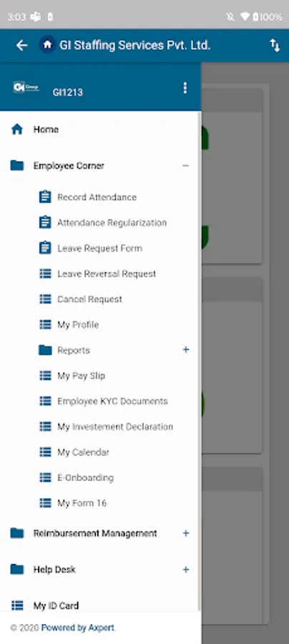Tap the My Calendar list icon

[45, 452]
